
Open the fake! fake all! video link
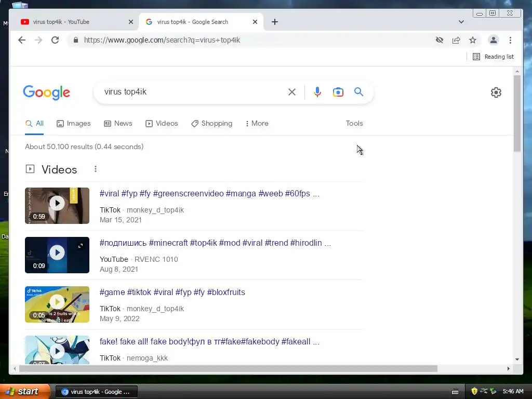[x=209, y=342]
